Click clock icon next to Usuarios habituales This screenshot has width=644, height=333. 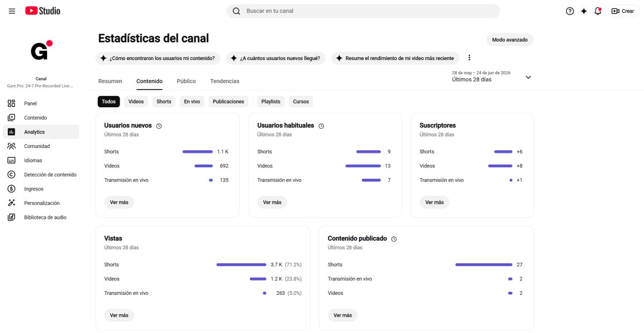[321, 126]
